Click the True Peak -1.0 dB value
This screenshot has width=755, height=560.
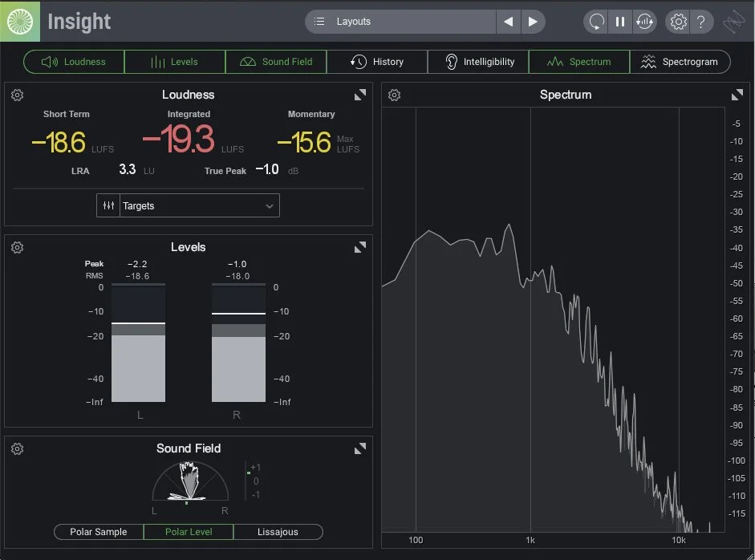tap(267, 169)
